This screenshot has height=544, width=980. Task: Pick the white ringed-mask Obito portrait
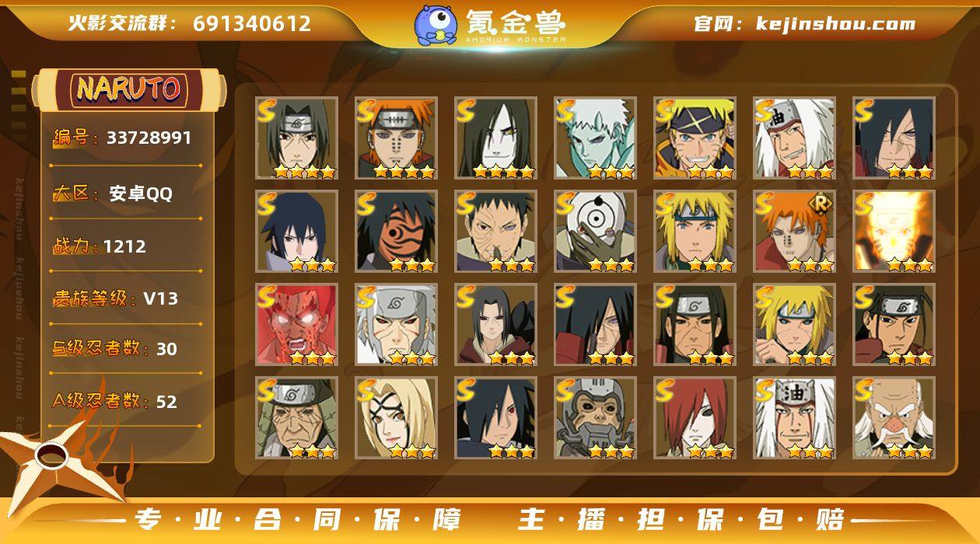(x=596, y=231)
